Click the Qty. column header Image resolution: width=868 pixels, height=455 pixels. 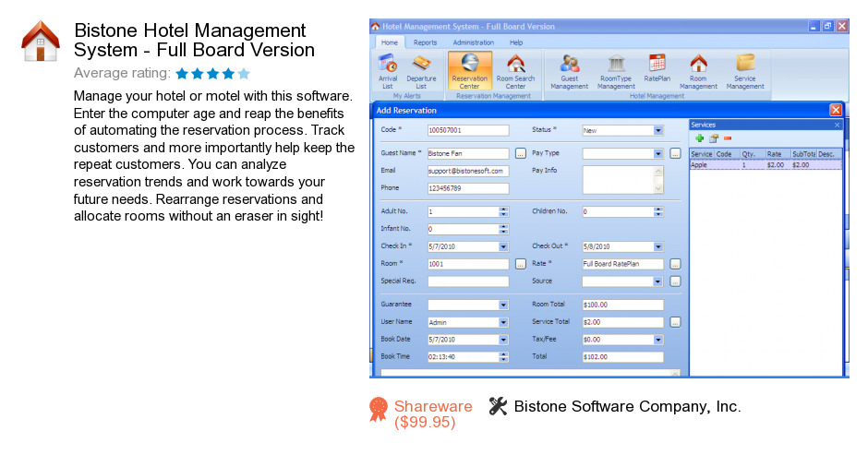coord(753,154)
